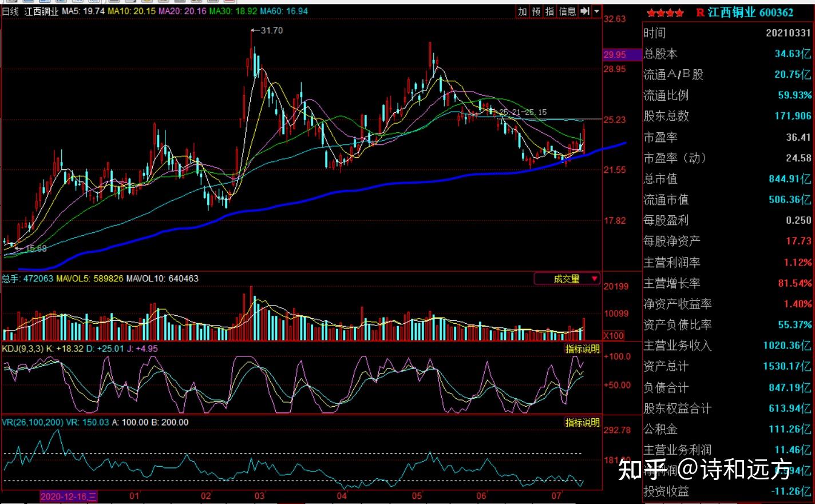This screenshot has width=815, height=504.
Task: Click the 总股本 value 34.63亿
Action: point(793,54)
